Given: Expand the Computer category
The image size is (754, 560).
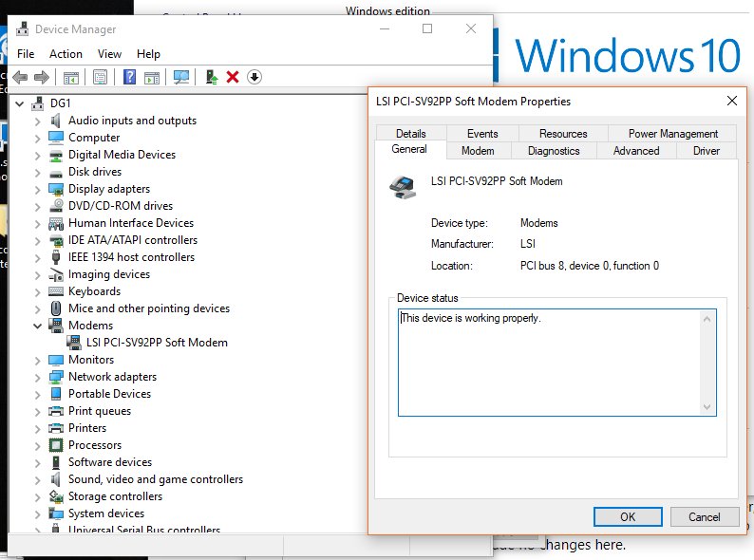Looking at the screenshot, I should click(x=37, y=138).
